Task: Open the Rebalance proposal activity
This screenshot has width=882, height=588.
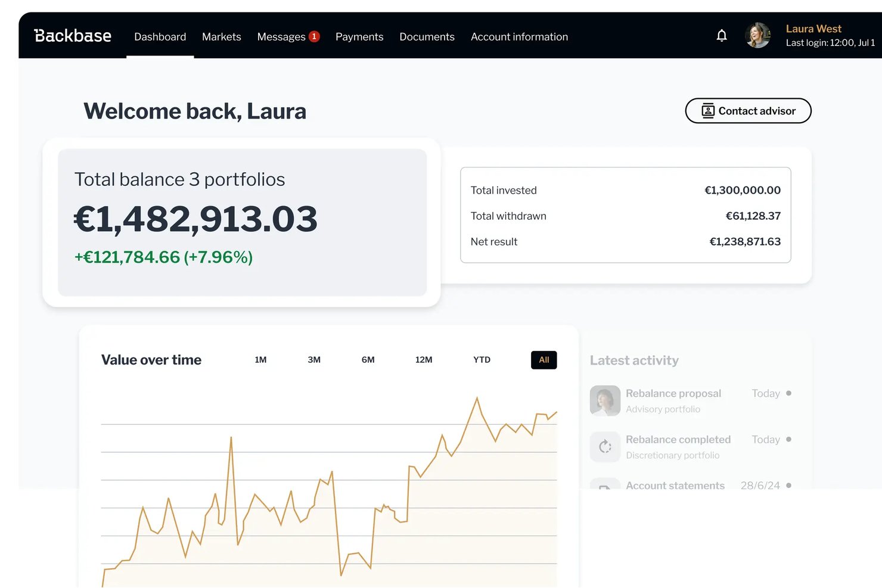Action: [x=691, y=400]
